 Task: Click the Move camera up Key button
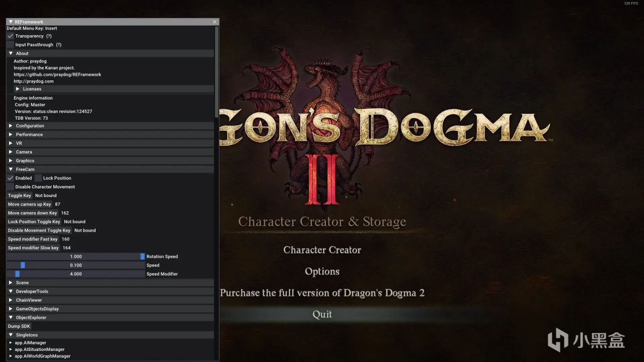coord(30,204)
